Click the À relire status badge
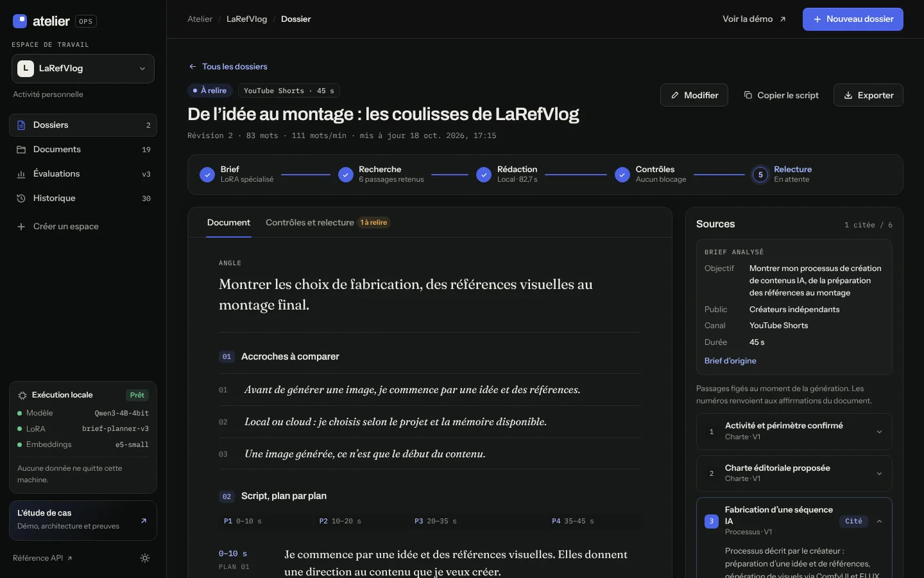 coord(210,91)
